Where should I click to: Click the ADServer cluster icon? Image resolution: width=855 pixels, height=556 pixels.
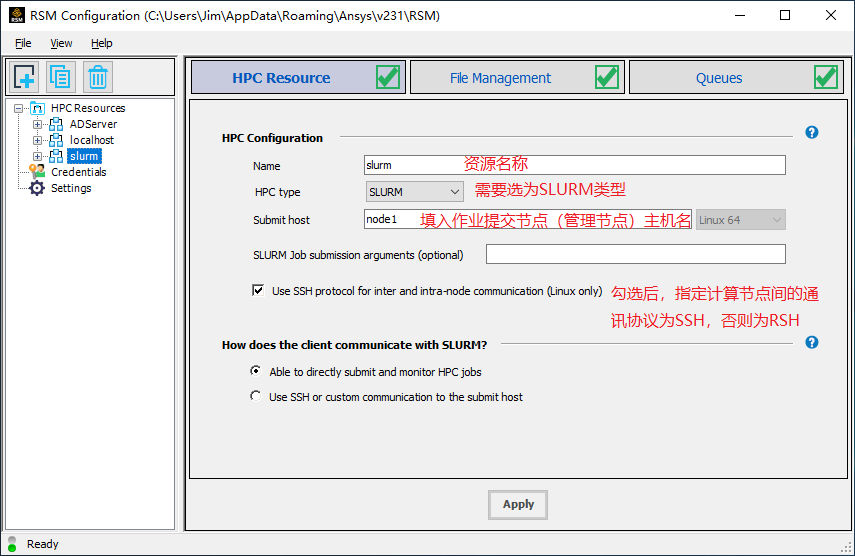pyautogui.click(x=56, y=124)
